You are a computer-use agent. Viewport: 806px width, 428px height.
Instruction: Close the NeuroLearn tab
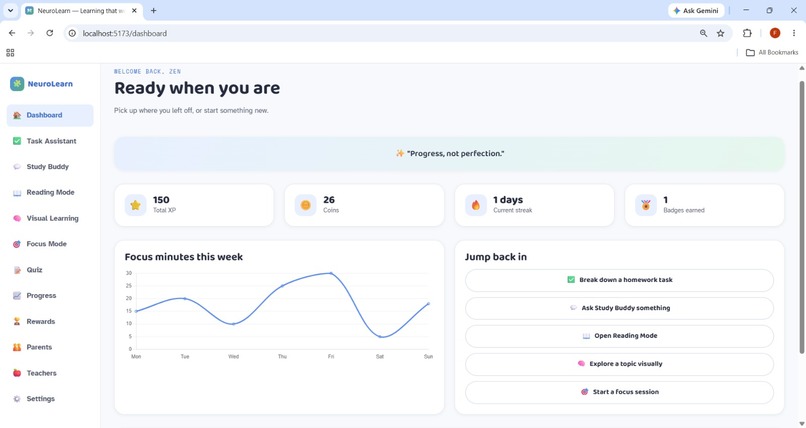[134, 10]
